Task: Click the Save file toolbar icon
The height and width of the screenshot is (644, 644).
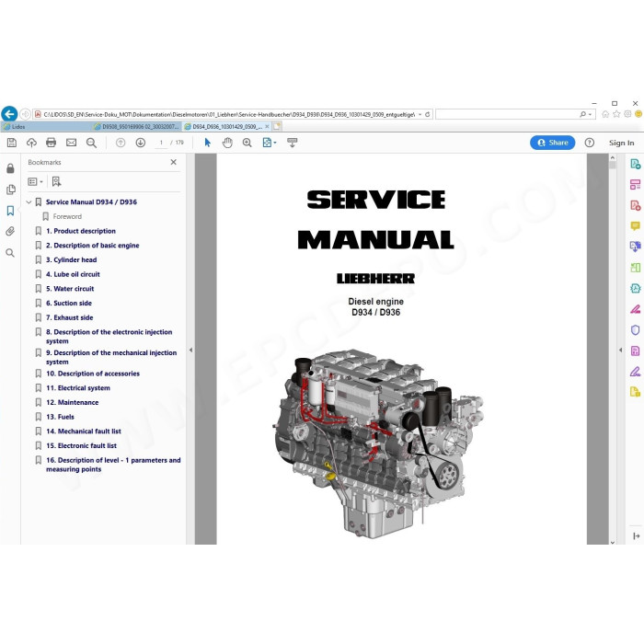Action: 11,143
